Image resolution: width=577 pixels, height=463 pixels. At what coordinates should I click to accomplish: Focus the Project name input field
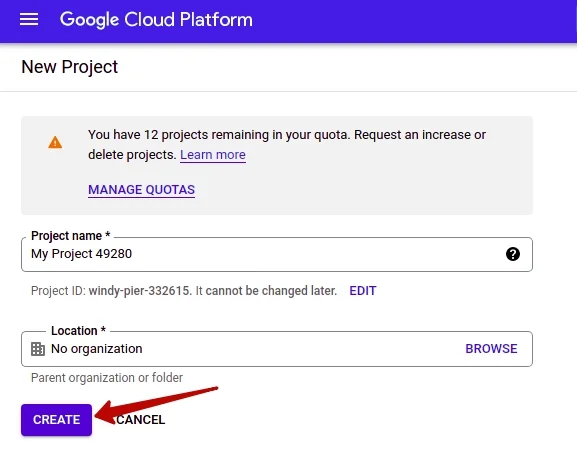(277, 254)
